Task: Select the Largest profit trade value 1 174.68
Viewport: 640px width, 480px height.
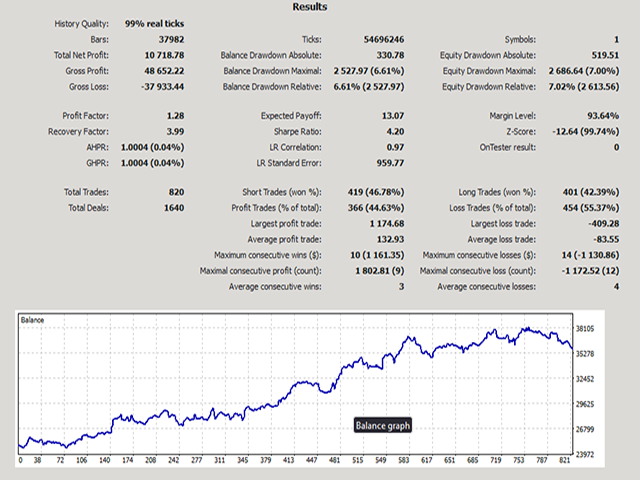Action: pos(387,224)
